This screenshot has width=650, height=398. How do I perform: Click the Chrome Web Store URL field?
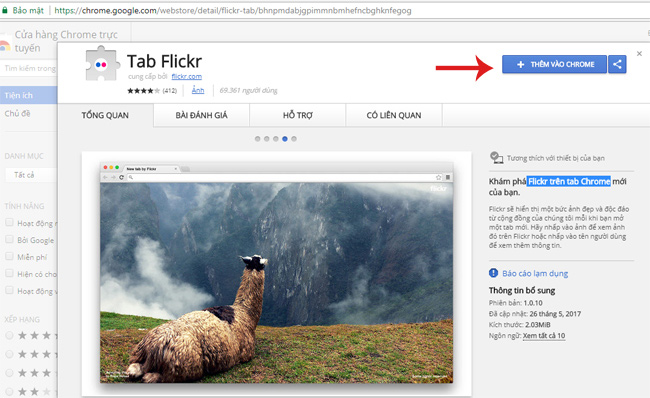[233, 10]
